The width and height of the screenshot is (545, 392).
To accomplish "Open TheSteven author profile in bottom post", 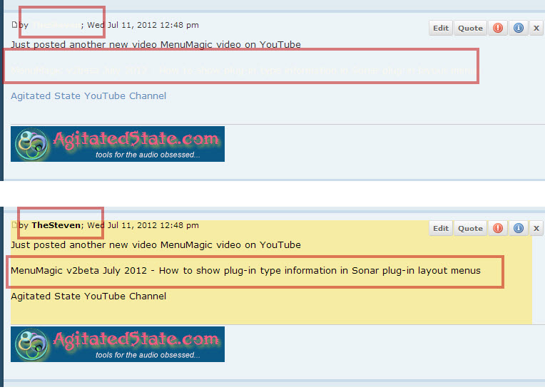I will point(56,225).
